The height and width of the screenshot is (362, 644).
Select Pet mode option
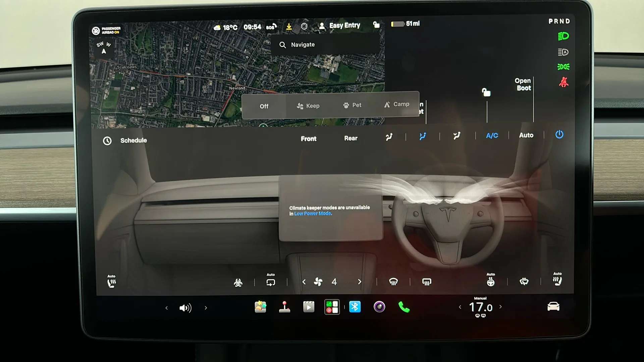point(352,105)
